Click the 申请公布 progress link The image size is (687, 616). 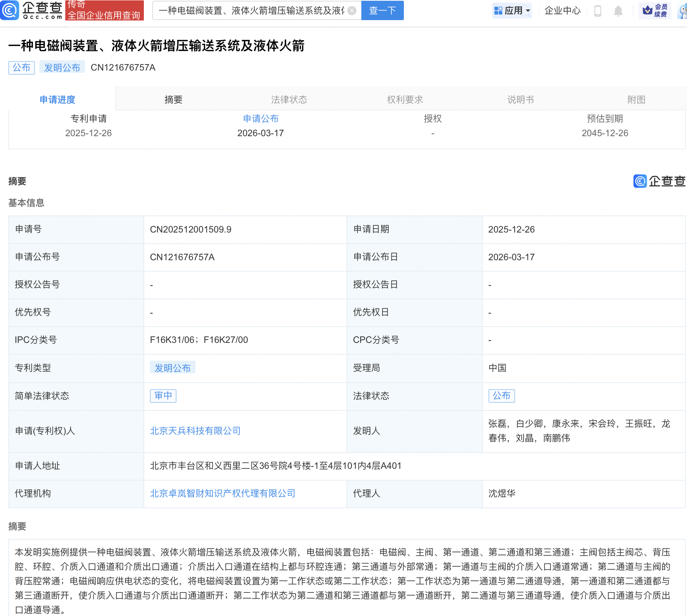(260, 119)
